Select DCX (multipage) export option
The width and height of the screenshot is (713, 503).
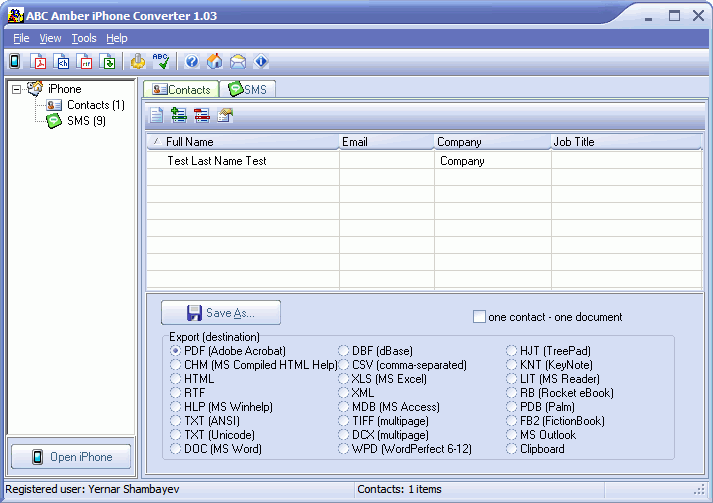click(x=344, y=435)
